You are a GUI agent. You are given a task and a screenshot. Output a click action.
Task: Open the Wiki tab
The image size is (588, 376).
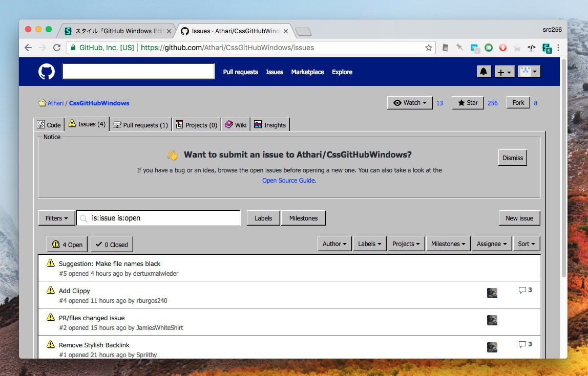(236, 125)
